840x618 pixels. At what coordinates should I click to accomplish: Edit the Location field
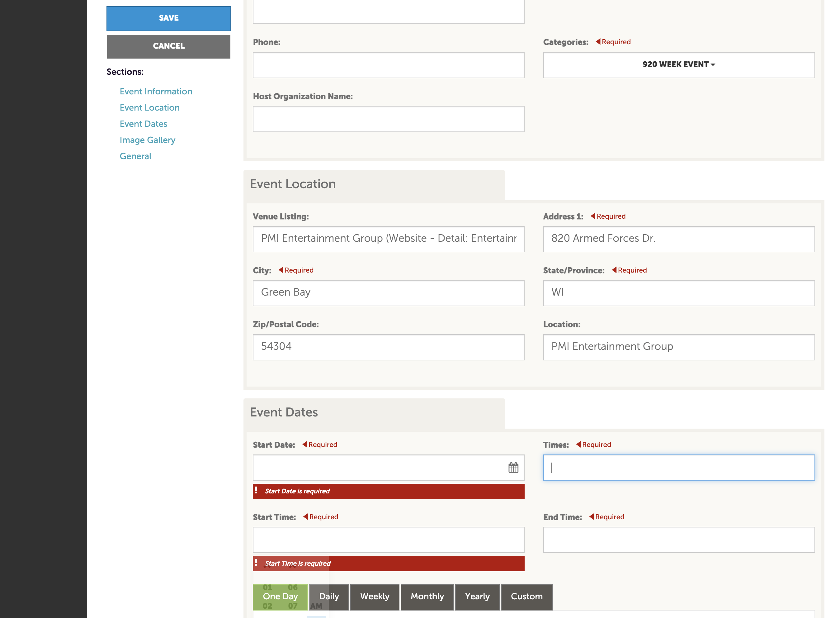coord(678,347)
